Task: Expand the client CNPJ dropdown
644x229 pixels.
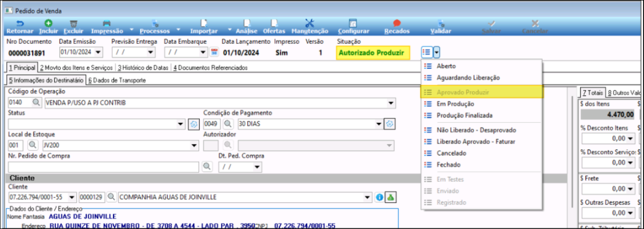Action: (x=72, y=197)
